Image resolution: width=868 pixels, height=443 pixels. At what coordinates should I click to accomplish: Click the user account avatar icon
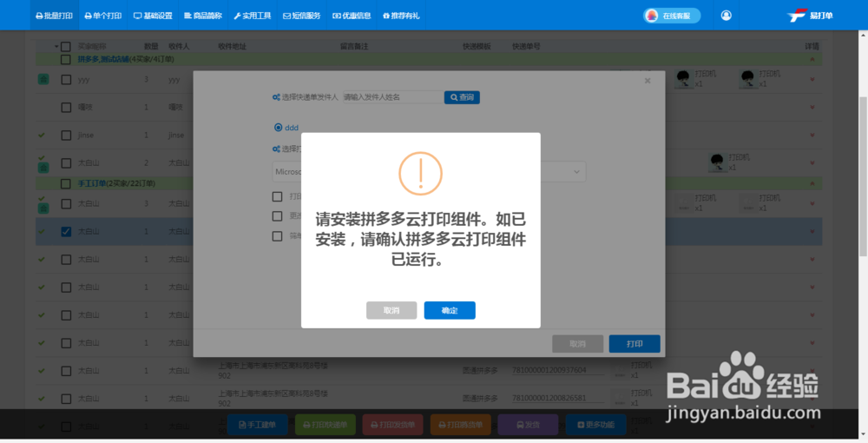coord(726,16)
